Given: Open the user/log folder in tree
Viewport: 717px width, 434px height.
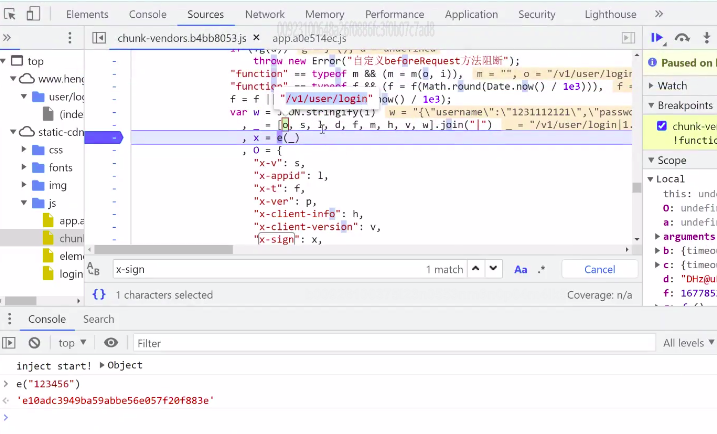Looking at the screenshot, I should point(58,96).
